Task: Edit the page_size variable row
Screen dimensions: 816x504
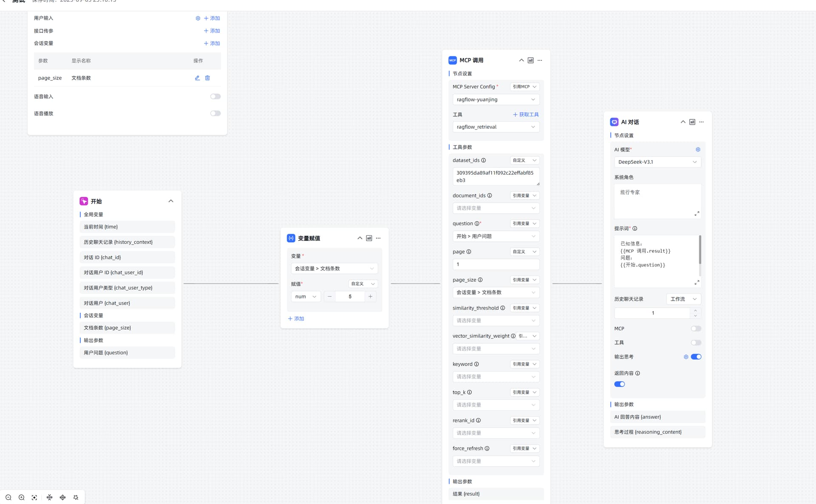Action: tap(197, 78)
